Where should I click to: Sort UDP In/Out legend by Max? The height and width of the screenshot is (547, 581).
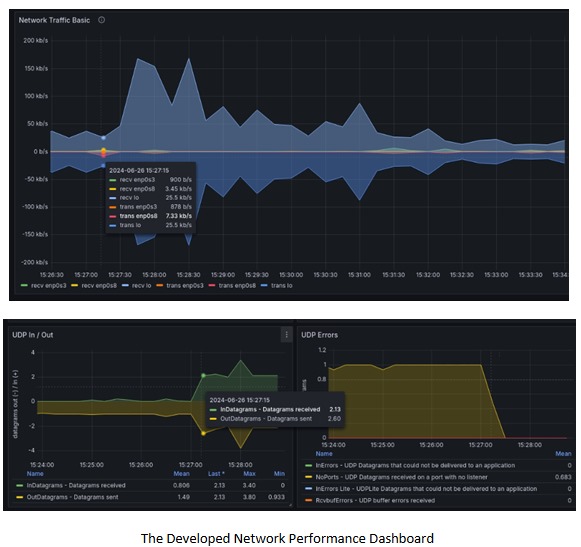[249, 474]
